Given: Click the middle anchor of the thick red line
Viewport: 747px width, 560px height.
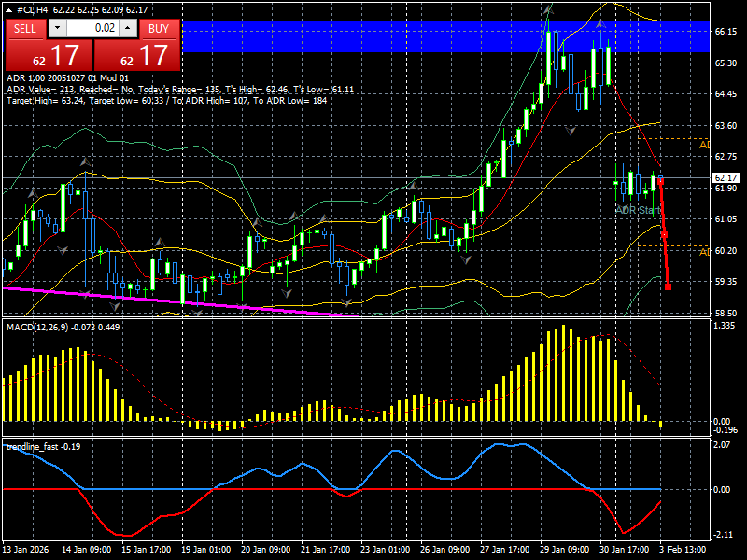Looking at the screenshot, I should point(665,235).
